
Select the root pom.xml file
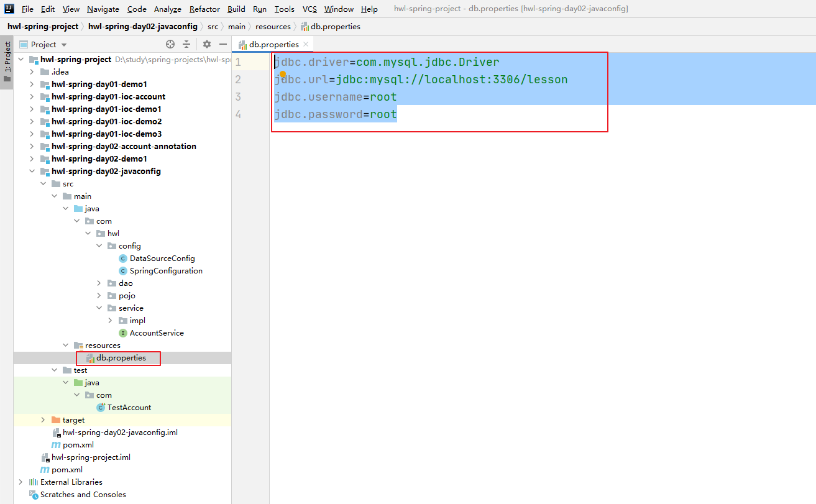pyautogui.click(x=67, y=470)
